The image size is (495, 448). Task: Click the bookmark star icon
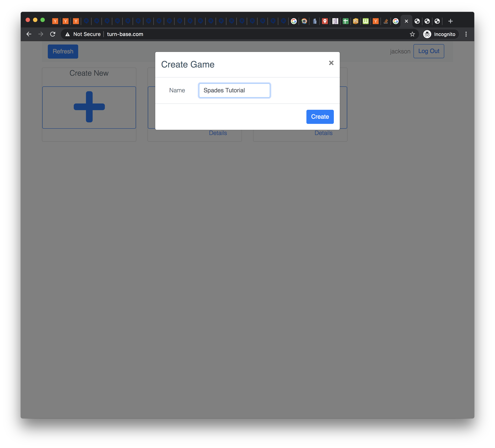coord(412,34)
